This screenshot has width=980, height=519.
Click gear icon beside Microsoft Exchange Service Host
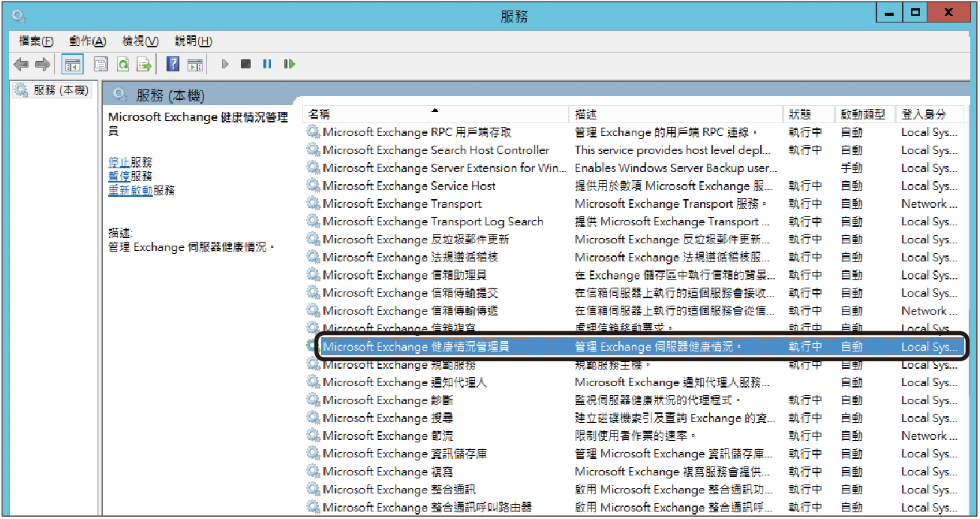click(313, 186)
